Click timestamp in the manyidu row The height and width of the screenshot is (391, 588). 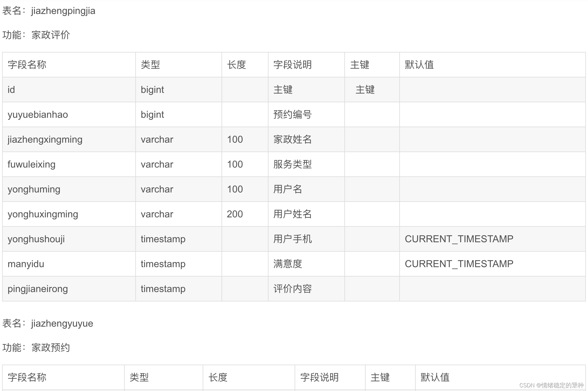point(163,264)
